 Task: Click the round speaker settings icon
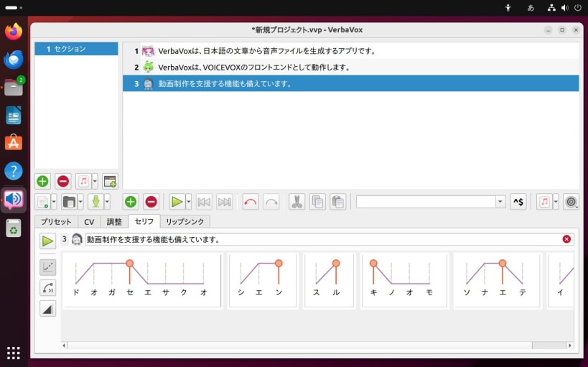coord(571,202)
